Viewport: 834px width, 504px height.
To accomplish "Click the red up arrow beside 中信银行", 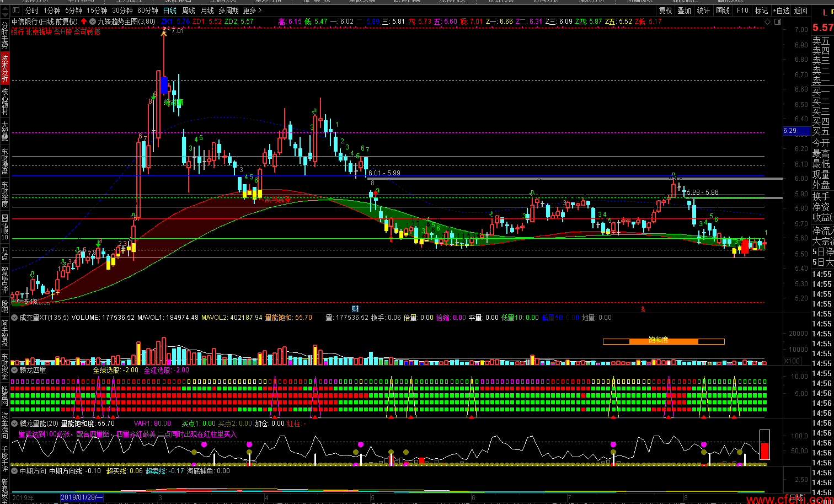I will coord(84,22).
